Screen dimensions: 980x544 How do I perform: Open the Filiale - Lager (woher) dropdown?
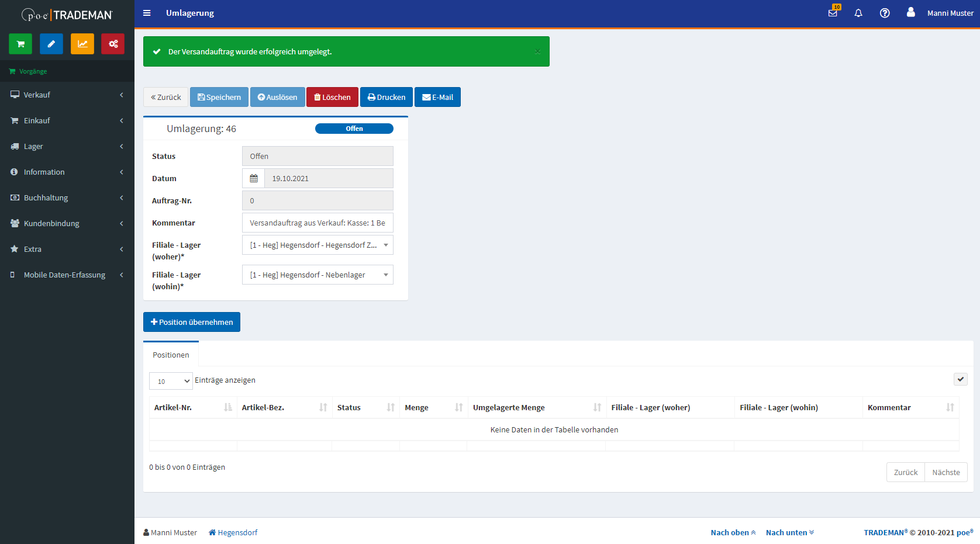318,245
